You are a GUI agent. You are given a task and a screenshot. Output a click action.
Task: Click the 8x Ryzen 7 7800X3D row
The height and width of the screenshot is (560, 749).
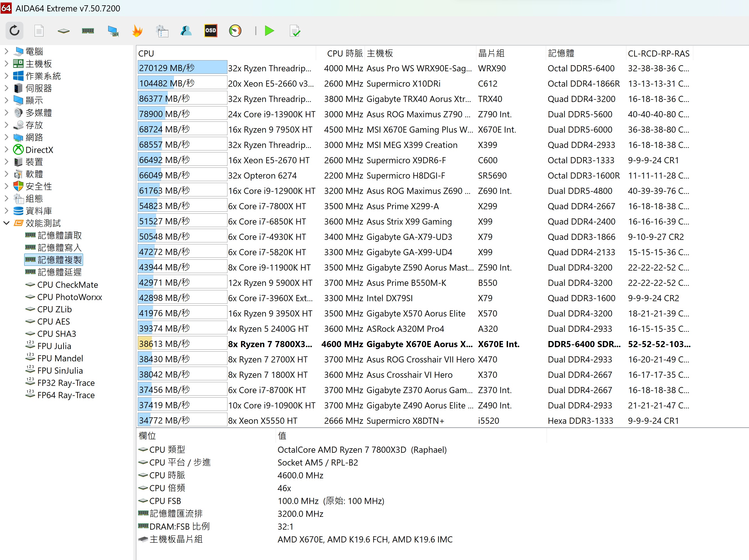coord(415,344)
